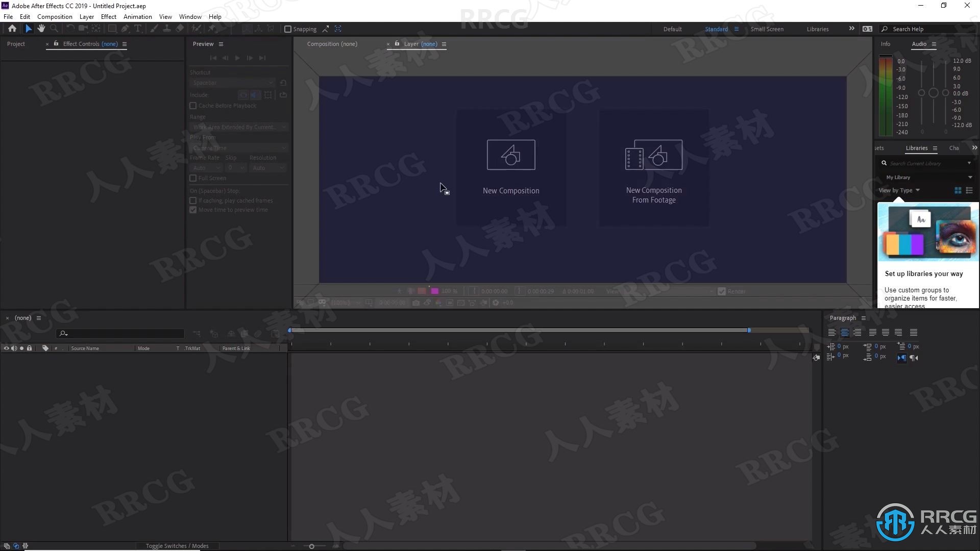Select right-to-left text direction icon
Screen dimensions: 980x551
point(914,358)
